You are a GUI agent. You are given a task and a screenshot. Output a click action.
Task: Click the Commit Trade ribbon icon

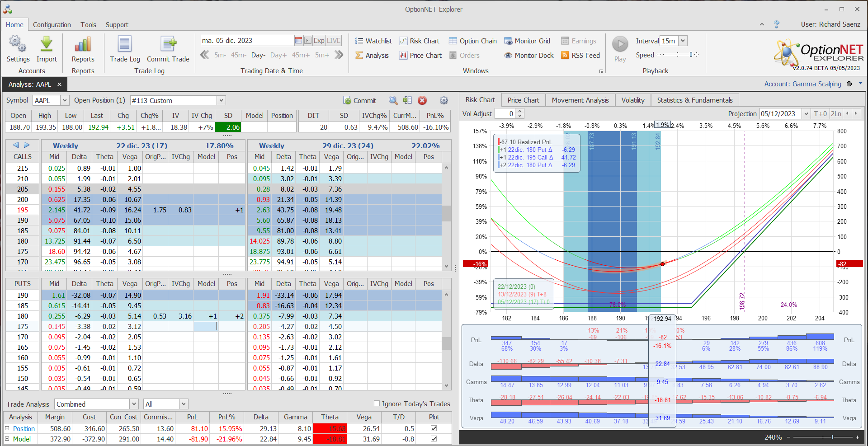pyautogui.click(x=168, y=44)
